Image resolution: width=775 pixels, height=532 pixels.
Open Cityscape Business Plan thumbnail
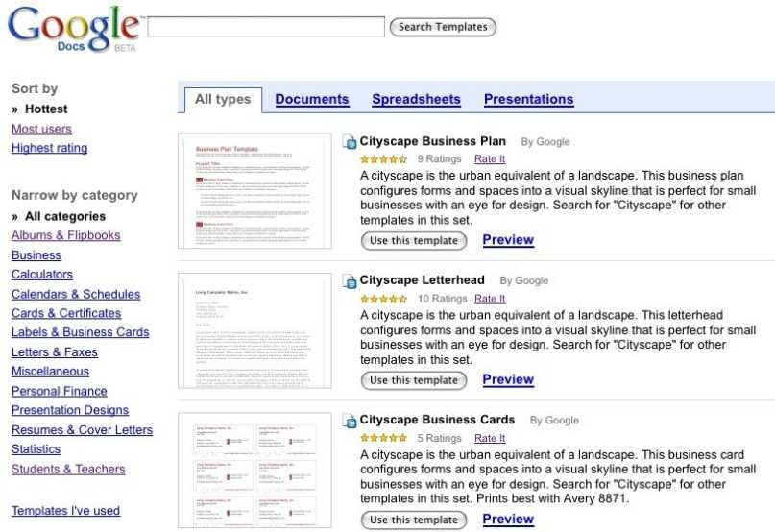(254, 191)
